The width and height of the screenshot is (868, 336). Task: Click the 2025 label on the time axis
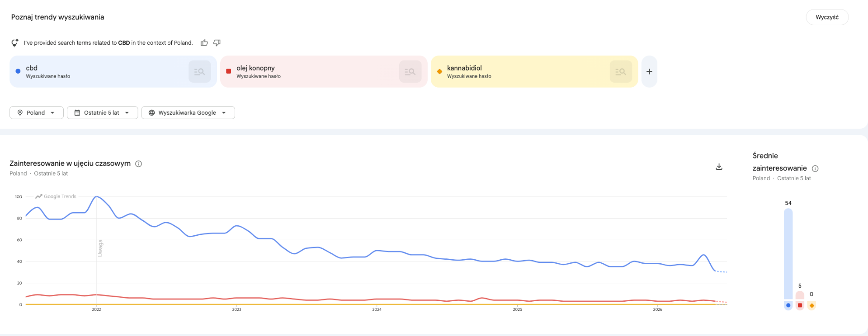pyautogui.click(x=517, y=309)
